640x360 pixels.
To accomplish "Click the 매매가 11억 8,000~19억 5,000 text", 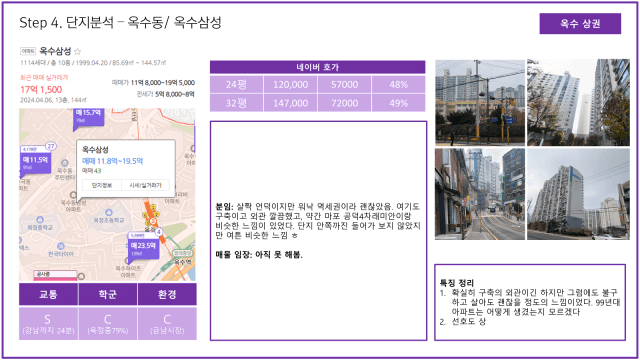I will coord(153,82).
